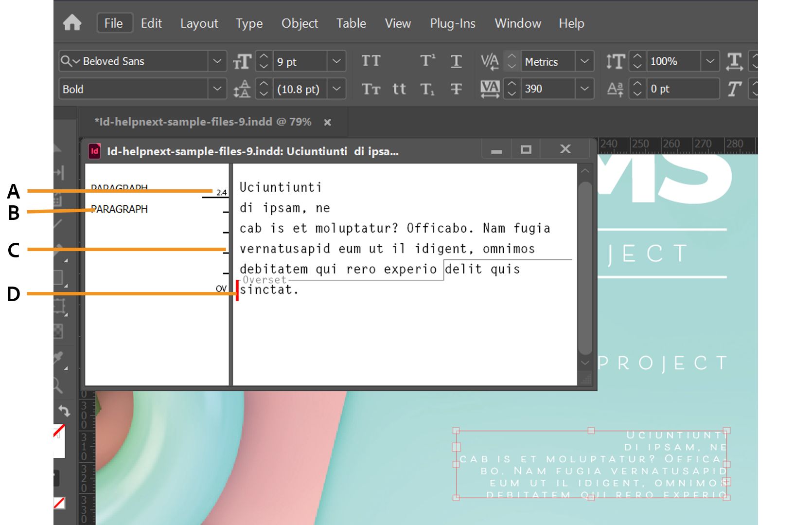Click the PARAGRAPH style label in the second row
The image size is (812, 525).
119,209
